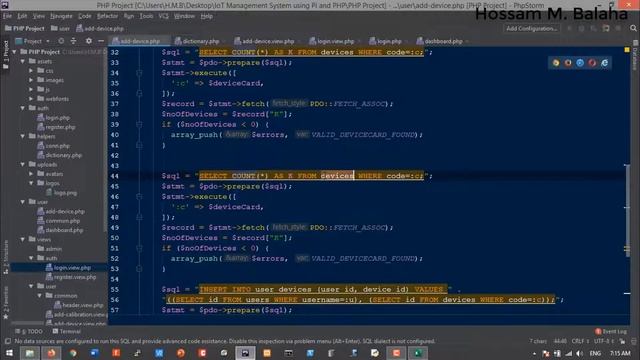
Task: Expand the images folder
Action: [31, 80]
